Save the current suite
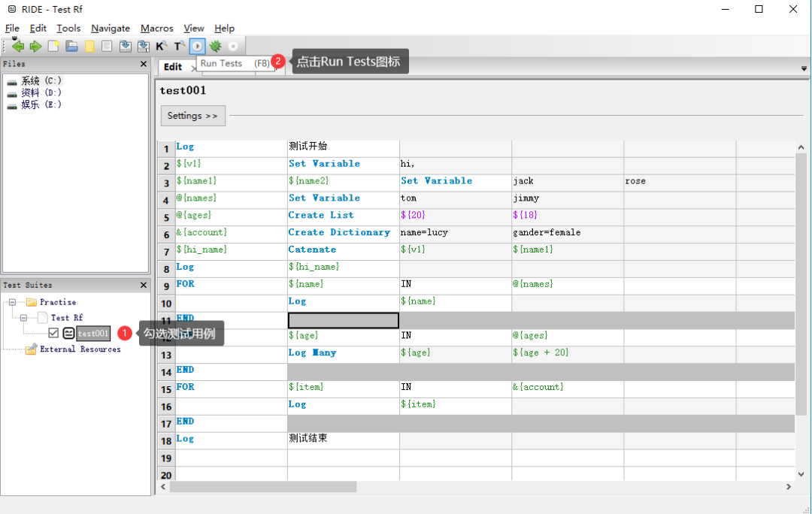 coord(125,46)
